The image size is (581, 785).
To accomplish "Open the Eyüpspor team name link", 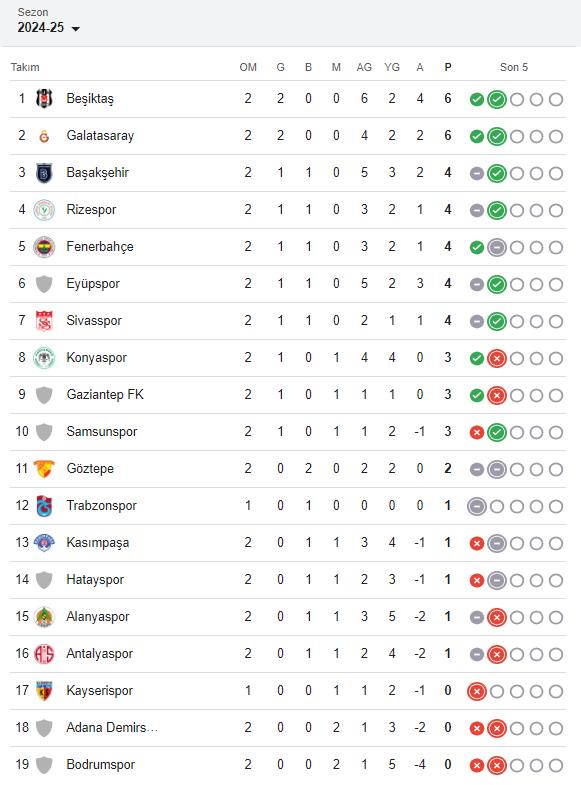I will [x=93, y=283].
